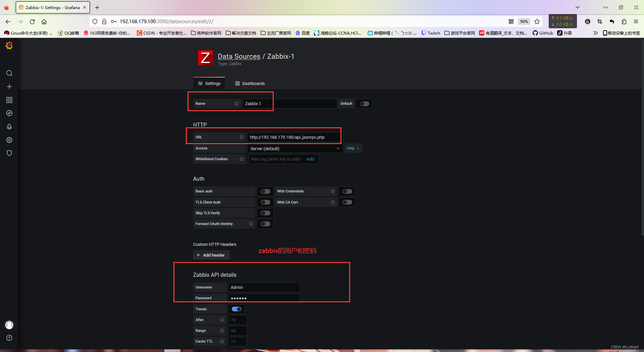Open the CSDN bookmark
This screenshot has width=644, height=352.
coord(162,33)
